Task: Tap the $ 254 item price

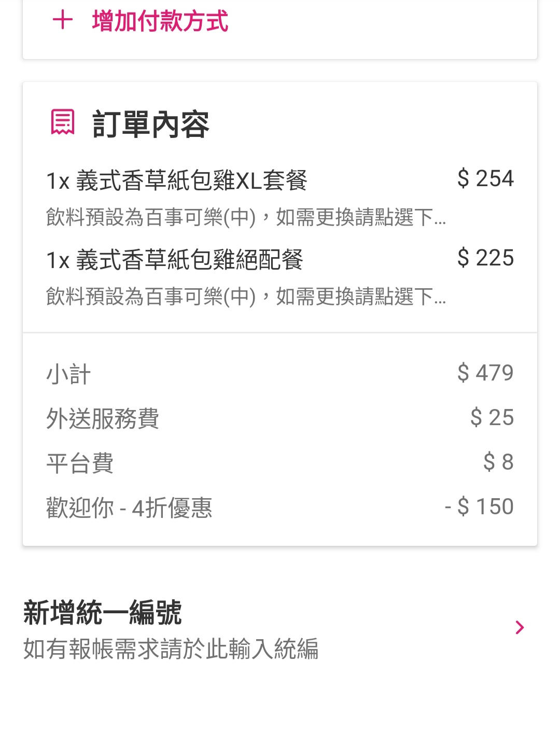Action: [x=485, y=179]
